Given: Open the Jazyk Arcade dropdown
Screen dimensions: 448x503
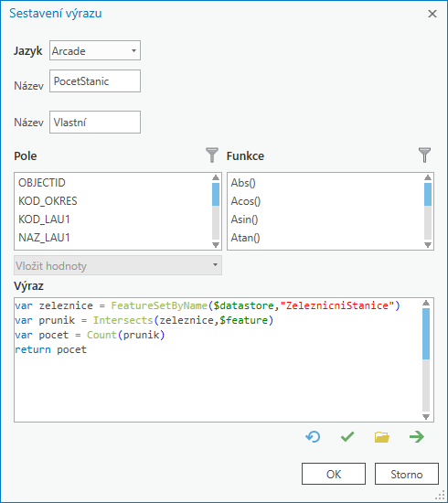Looking at the screenshot, I should pyautogui.click(x=95, y=50).
